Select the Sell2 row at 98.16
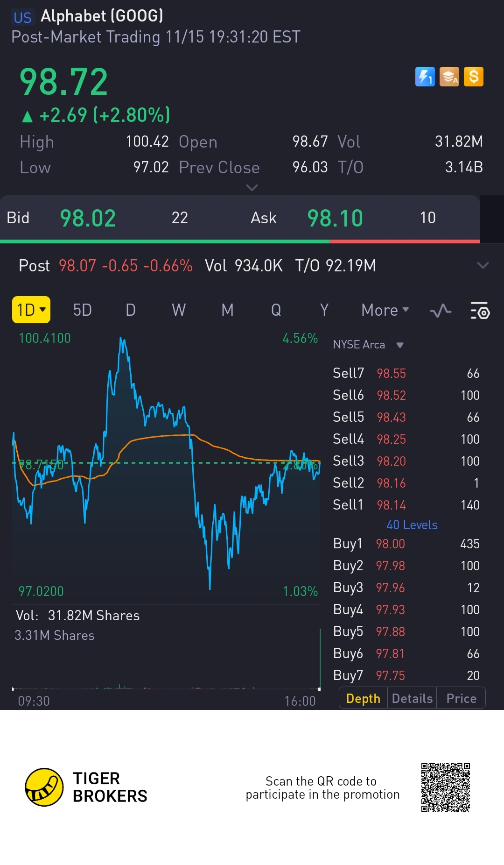Viewport: 504px width, 865px height. [406, 483]
